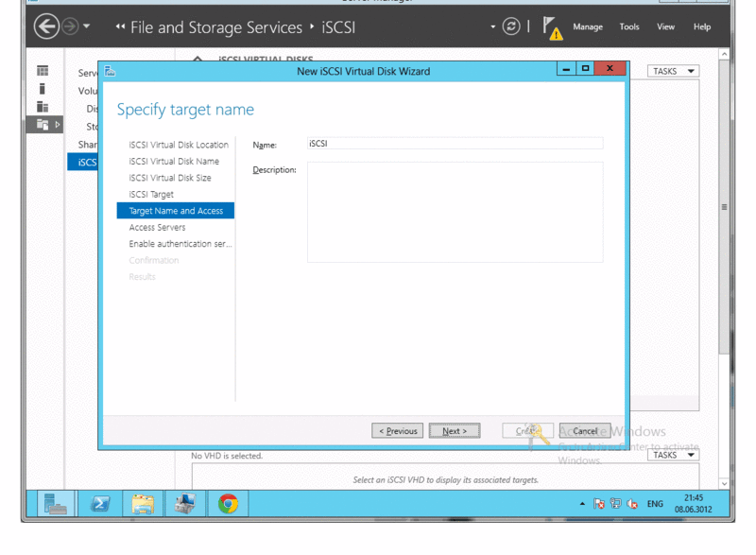Image resolution: width=756 pixels, height=555 pixels.
Task: Click the wizard title bar icon
Action: coord(110,71)
